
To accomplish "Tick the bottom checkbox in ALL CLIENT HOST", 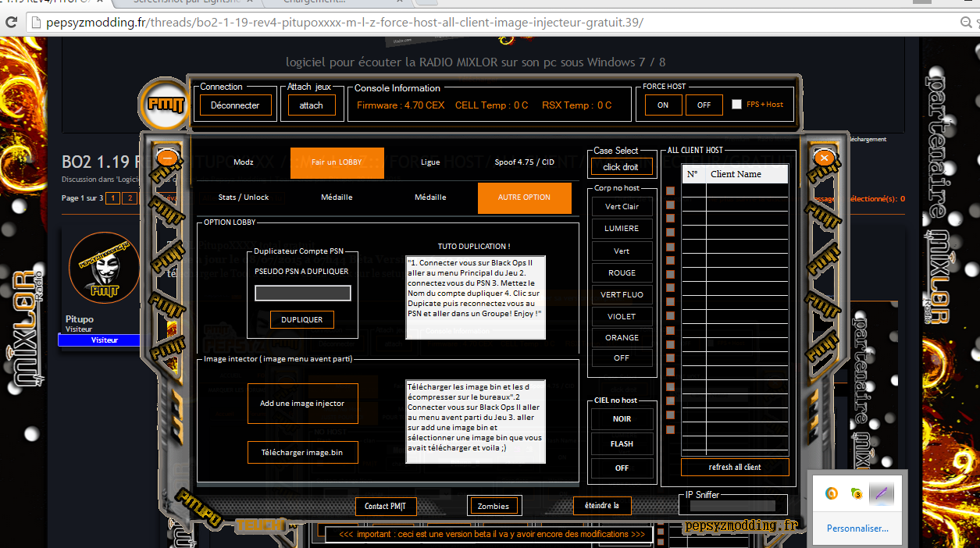I will click(670, 428).
